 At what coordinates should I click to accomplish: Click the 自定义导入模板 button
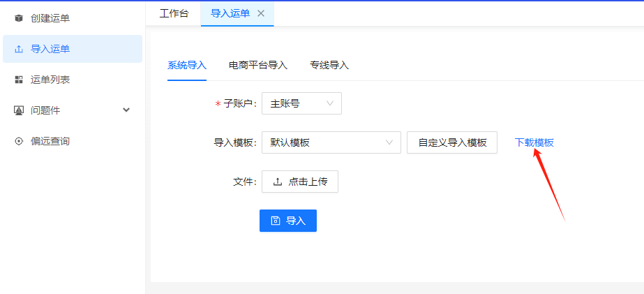452,142
